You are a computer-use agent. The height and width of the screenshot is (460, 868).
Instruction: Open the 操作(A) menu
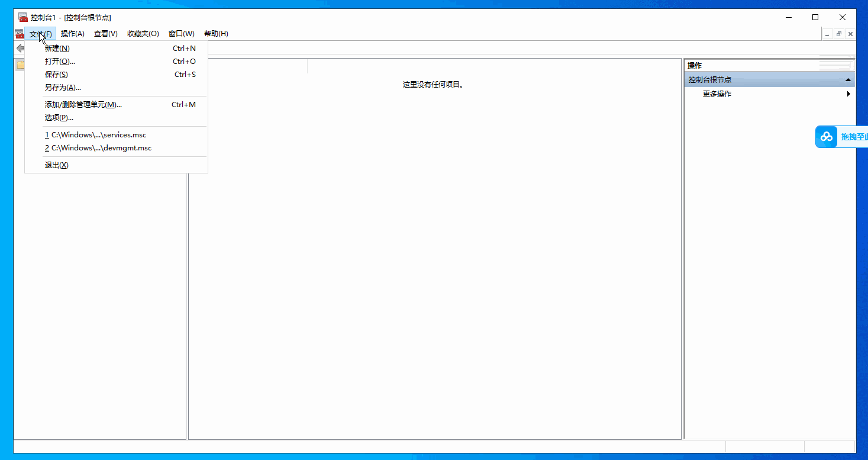[x=72, y=34]
